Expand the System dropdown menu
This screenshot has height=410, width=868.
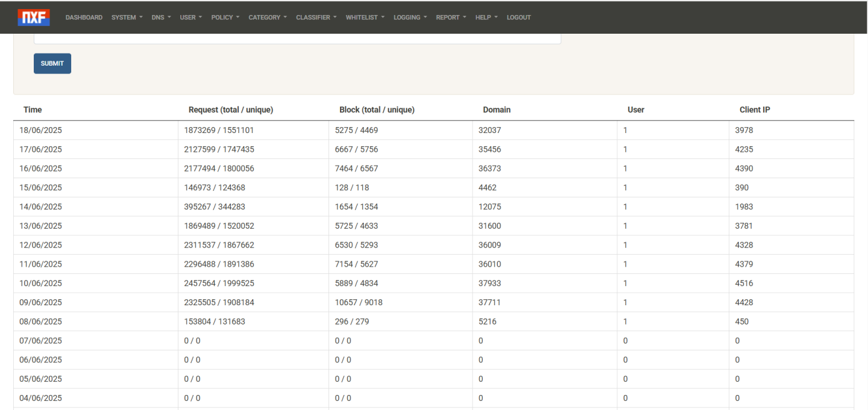[x=127, y=17]
